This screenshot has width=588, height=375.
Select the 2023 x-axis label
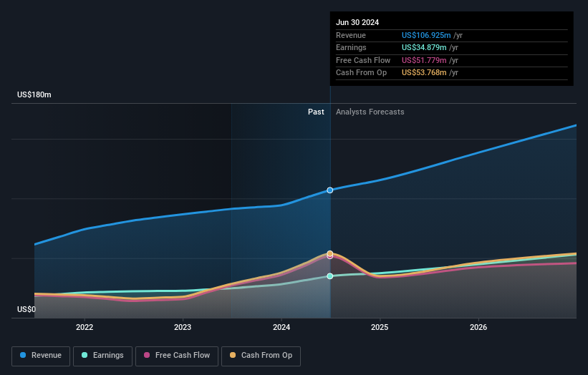183,327
